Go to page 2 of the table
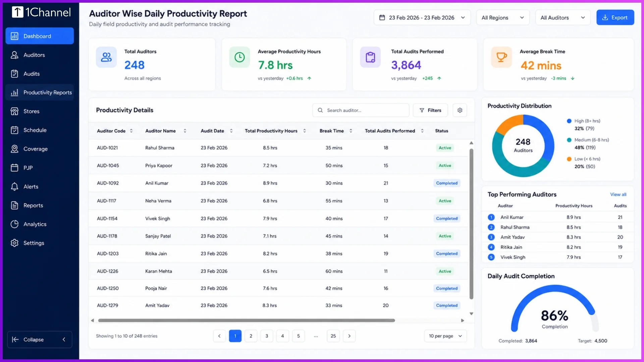Viewport: 644px width, 362px height. [251, 336]
